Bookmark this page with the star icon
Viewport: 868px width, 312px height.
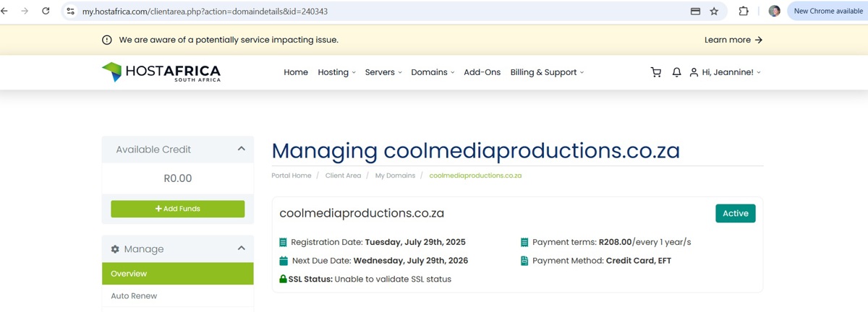(x=715, y=12)
